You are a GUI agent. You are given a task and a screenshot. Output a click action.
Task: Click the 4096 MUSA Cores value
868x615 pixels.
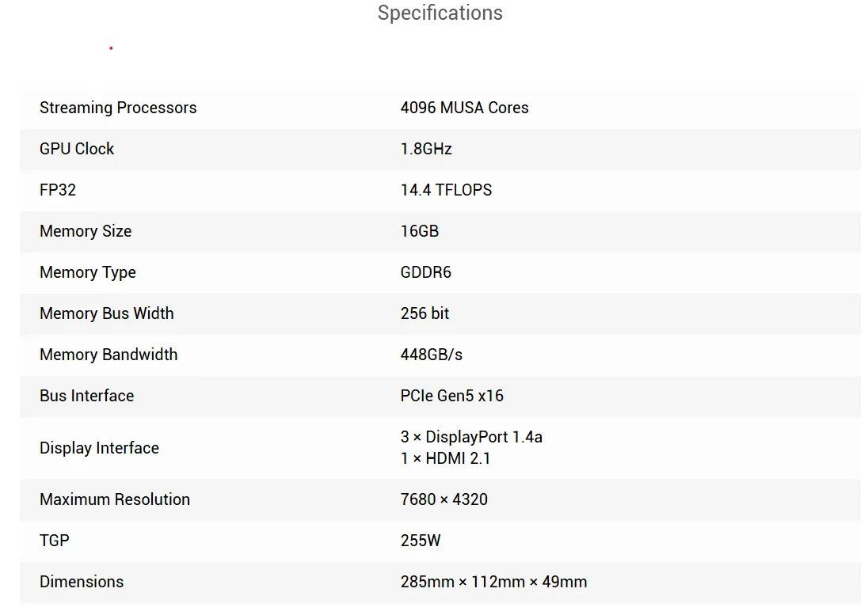pos(464,108)
